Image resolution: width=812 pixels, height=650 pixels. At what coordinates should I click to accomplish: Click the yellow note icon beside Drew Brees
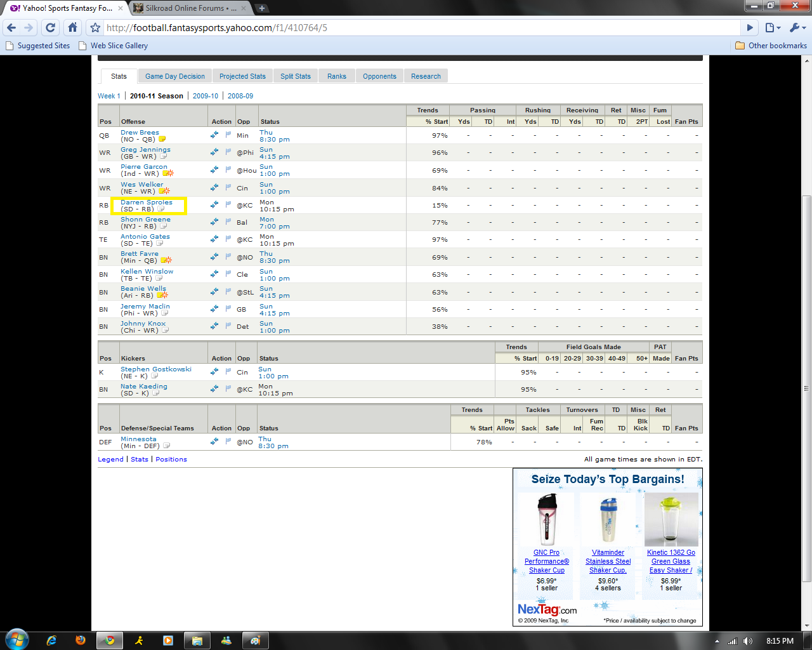coord(162,139)
